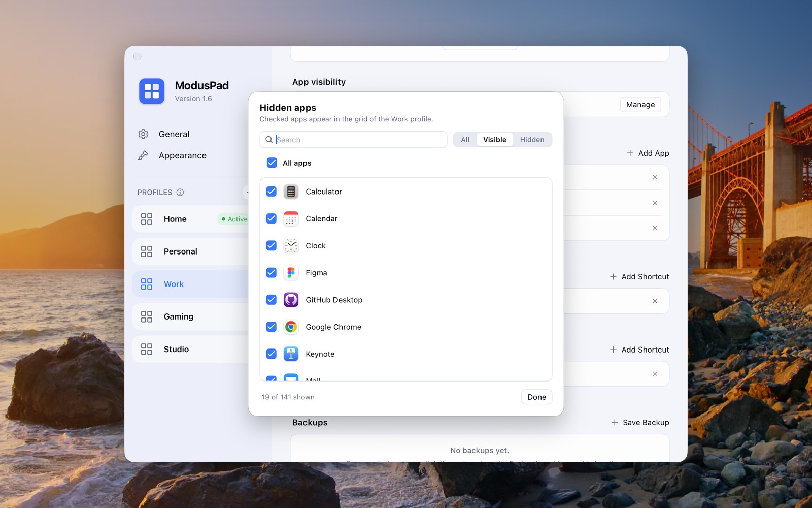This screenshot has width=812, height=508.
Task: Switch to the All filter tab
Action: coord(465,140)
